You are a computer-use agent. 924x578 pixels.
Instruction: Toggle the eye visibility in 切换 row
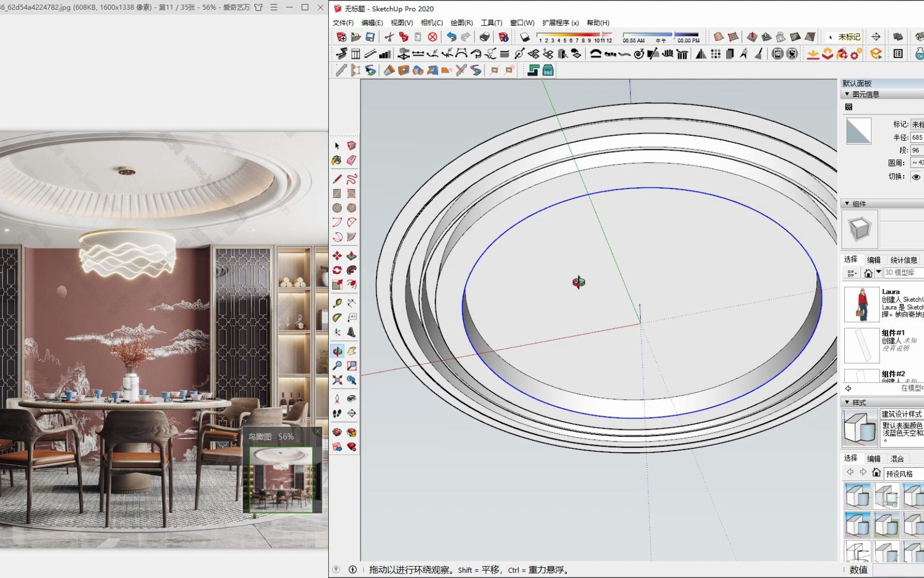coord(916,177)
